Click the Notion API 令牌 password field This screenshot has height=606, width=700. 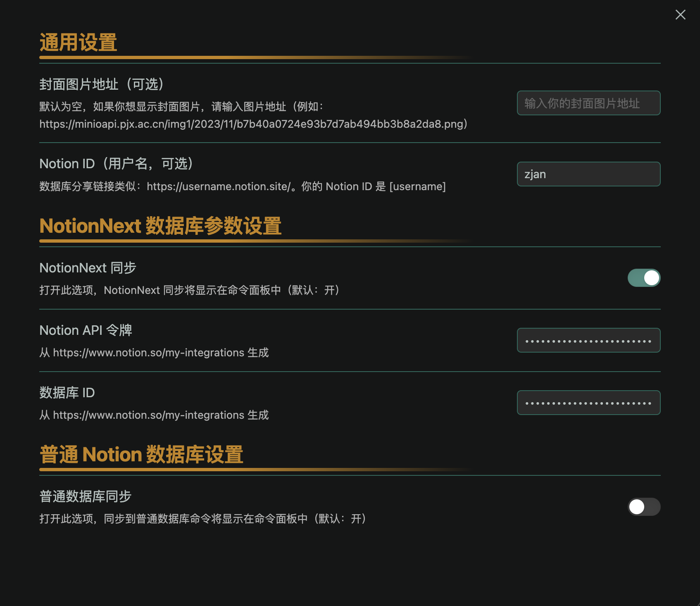pyautogui.click(x=588, y=340)
